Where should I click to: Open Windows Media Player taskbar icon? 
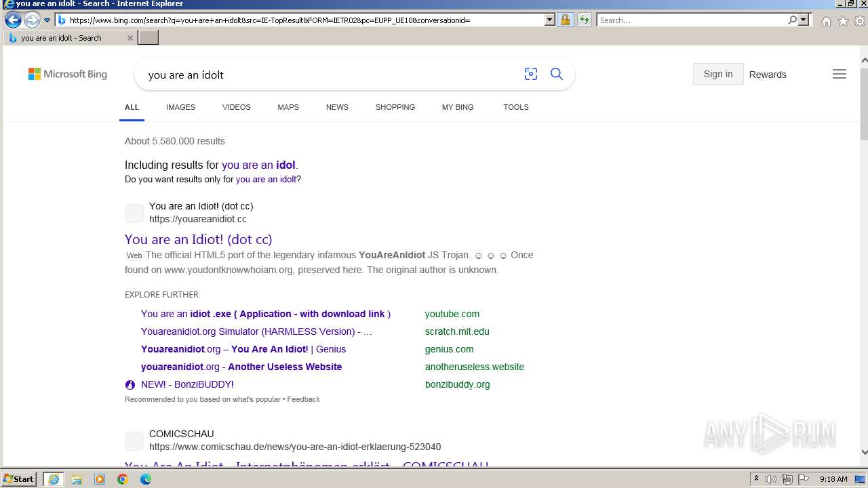coord(100,479)
